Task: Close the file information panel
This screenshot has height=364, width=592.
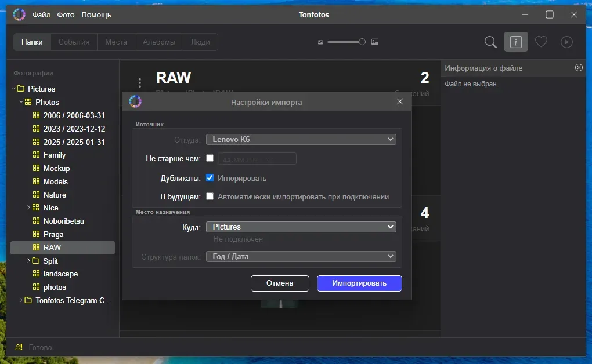Action: (579, 68)
